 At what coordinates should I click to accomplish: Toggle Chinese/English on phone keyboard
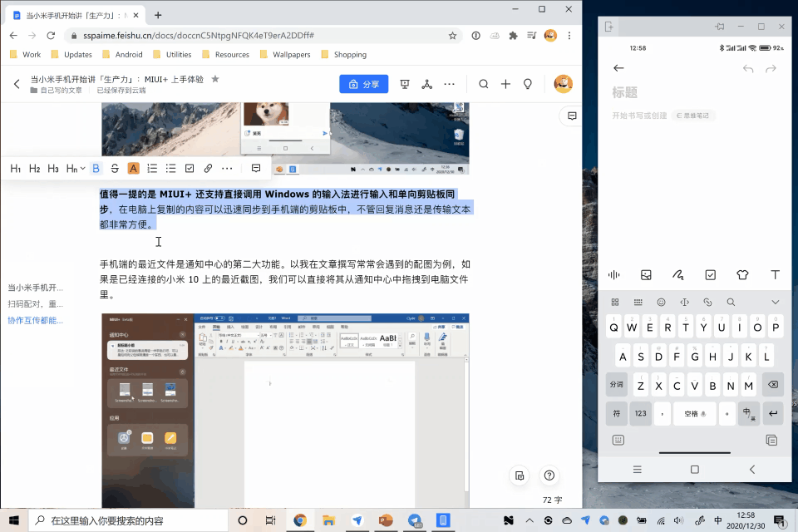[x=748, y=413]
